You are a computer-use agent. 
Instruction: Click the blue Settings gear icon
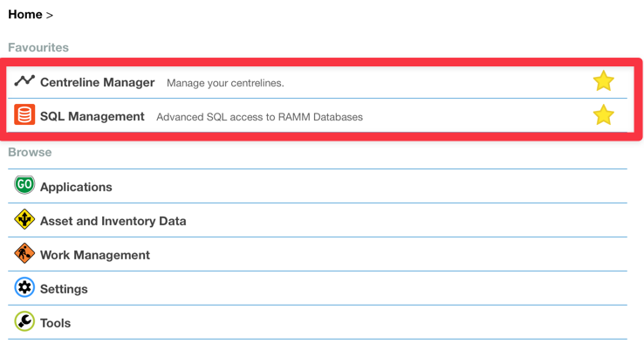[x=24, y=287]
